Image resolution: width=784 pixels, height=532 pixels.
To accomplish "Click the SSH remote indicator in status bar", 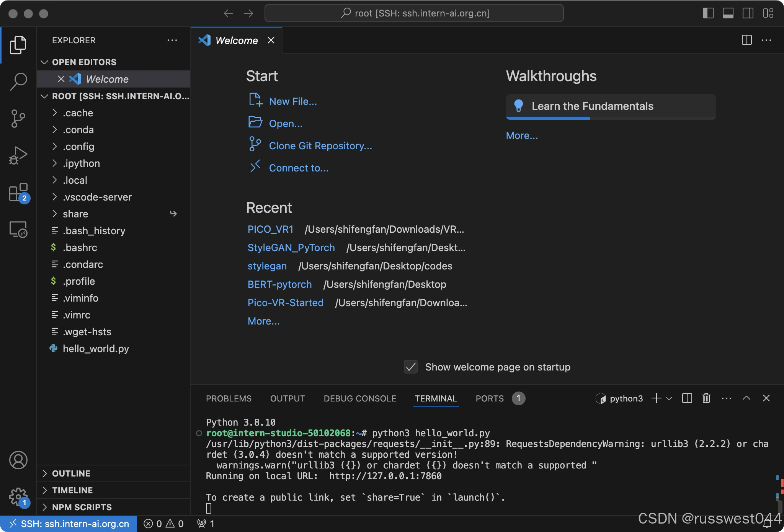I will (69, 524).
